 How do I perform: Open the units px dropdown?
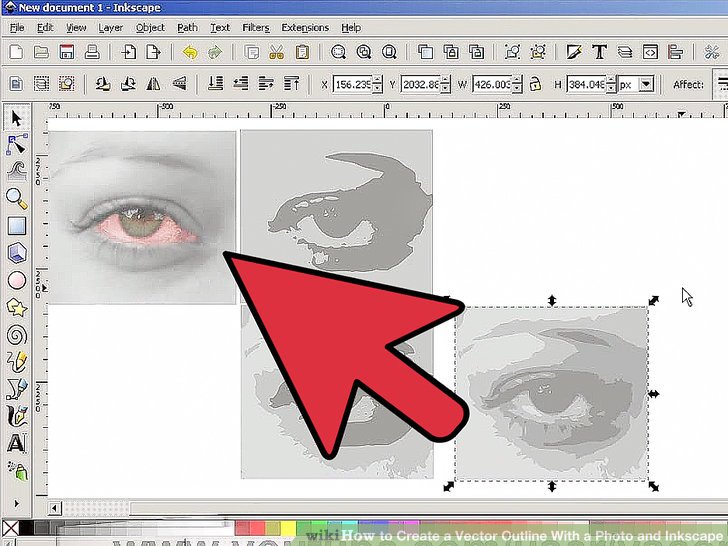(x=646, y=84)
